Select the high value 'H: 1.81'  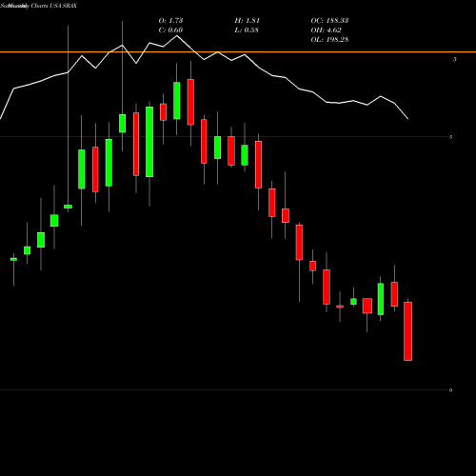(248, 21)
